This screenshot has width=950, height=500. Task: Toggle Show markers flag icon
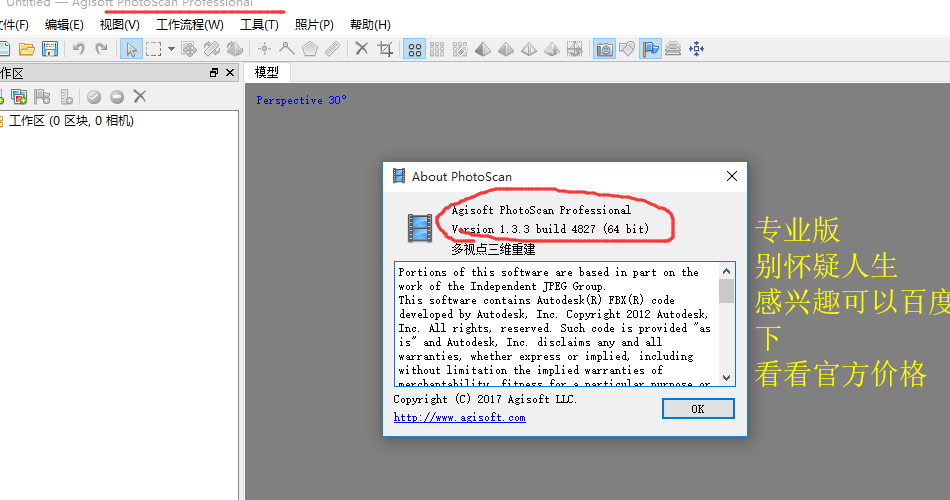650,49
